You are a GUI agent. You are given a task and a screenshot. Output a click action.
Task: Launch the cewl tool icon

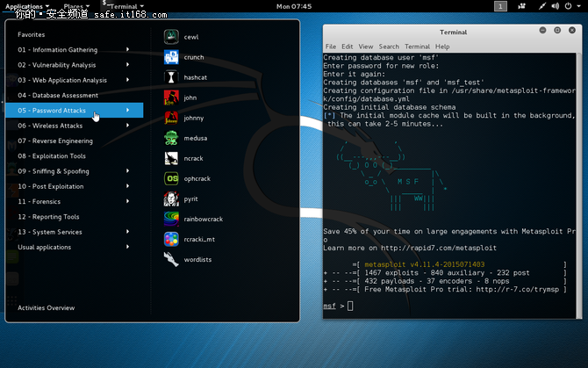point(171,37)
